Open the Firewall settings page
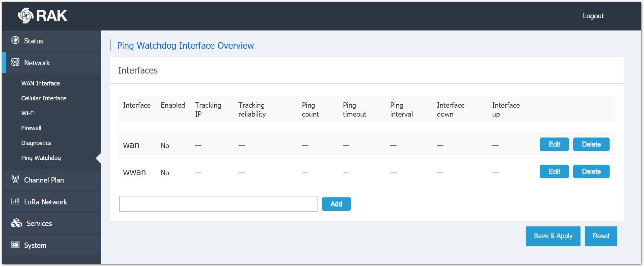This screenshot has width=644, height=267. (31, 128)
